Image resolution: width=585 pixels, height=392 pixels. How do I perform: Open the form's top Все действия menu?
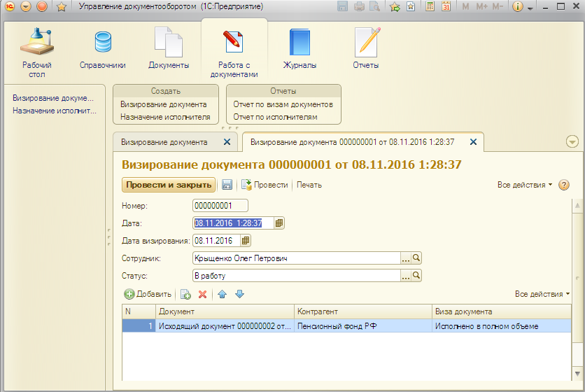click(x=525, y=185)
